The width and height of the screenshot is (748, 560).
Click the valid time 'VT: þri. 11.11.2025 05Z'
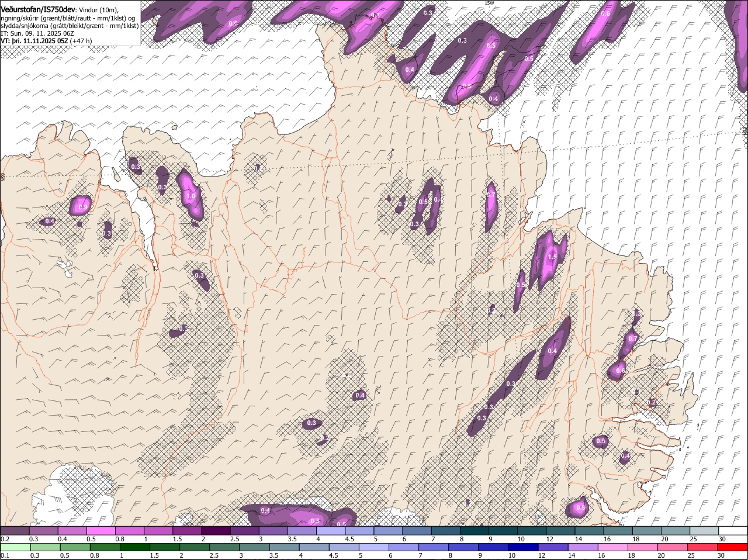(x=34, y=41)
